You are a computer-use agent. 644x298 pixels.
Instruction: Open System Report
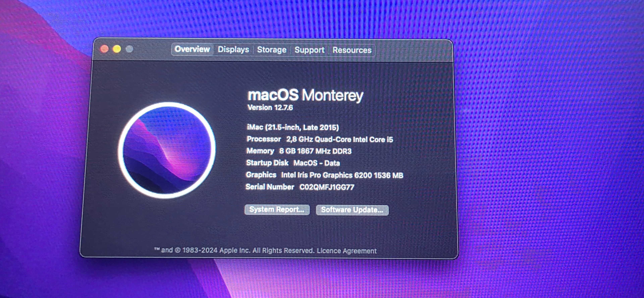pyautogui.click(x=277, y=210)
